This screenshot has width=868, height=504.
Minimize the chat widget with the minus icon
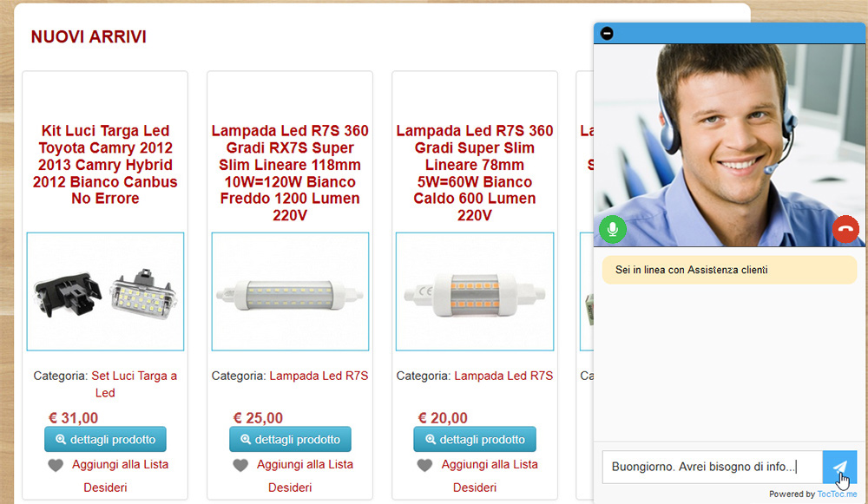[607, 33]
